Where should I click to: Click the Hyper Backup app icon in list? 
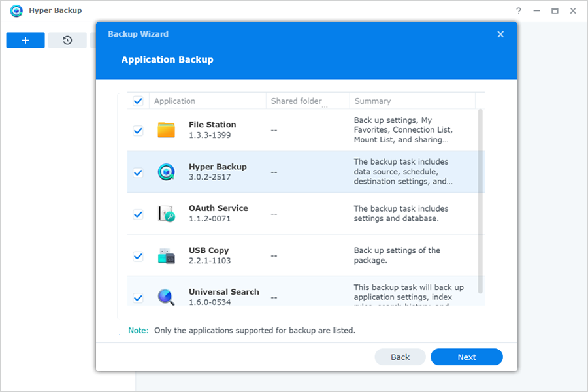pyautogui.click(x=166, y=172)
